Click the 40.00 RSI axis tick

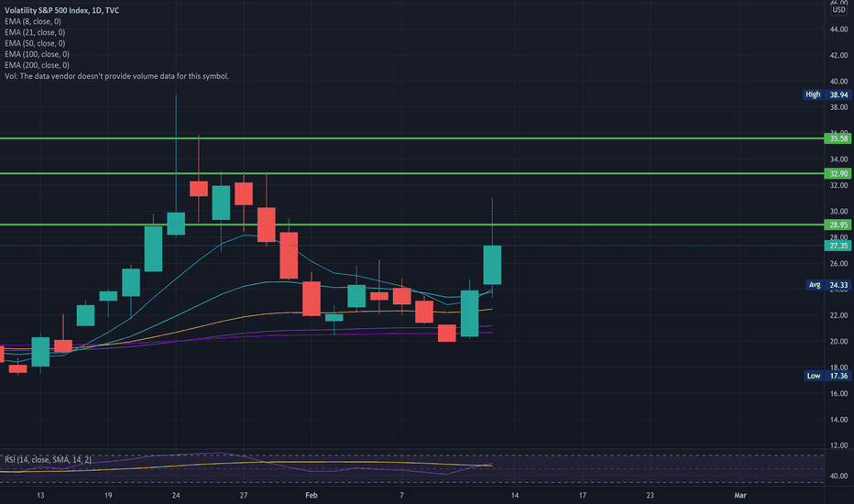coord(838,476)
